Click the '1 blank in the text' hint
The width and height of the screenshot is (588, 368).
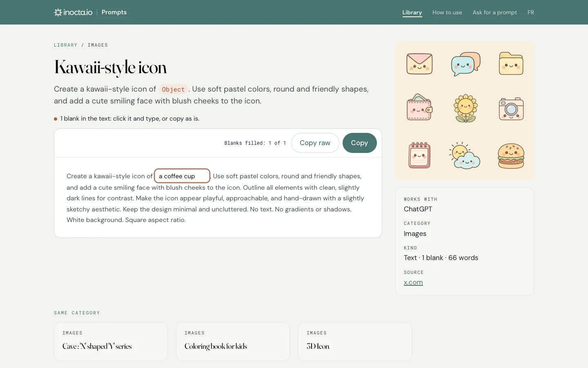[x=130, y=119]
